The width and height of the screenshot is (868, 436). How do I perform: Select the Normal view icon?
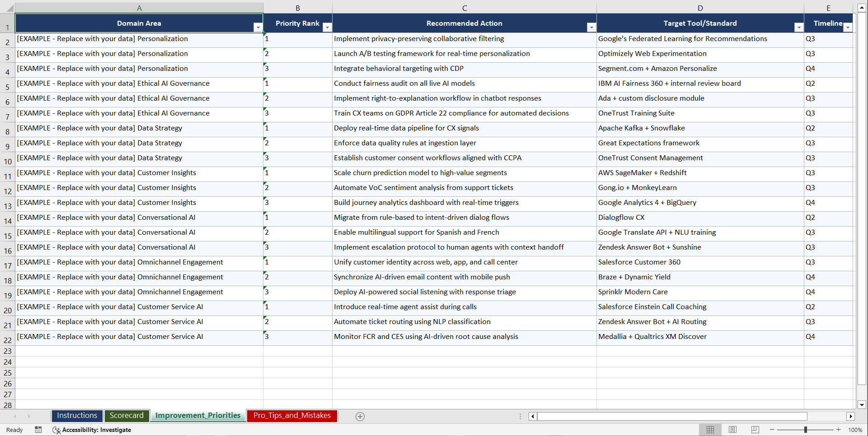tap(710, 430)
